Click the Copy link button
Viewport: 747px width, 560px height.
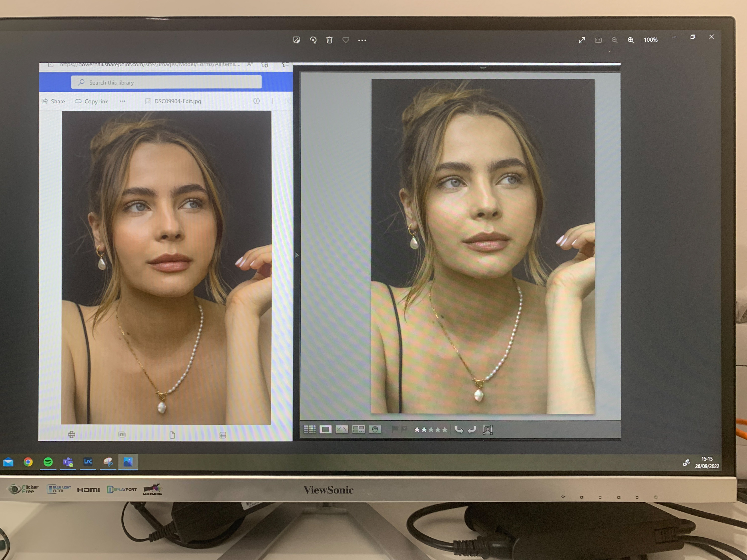pos(91,101)
